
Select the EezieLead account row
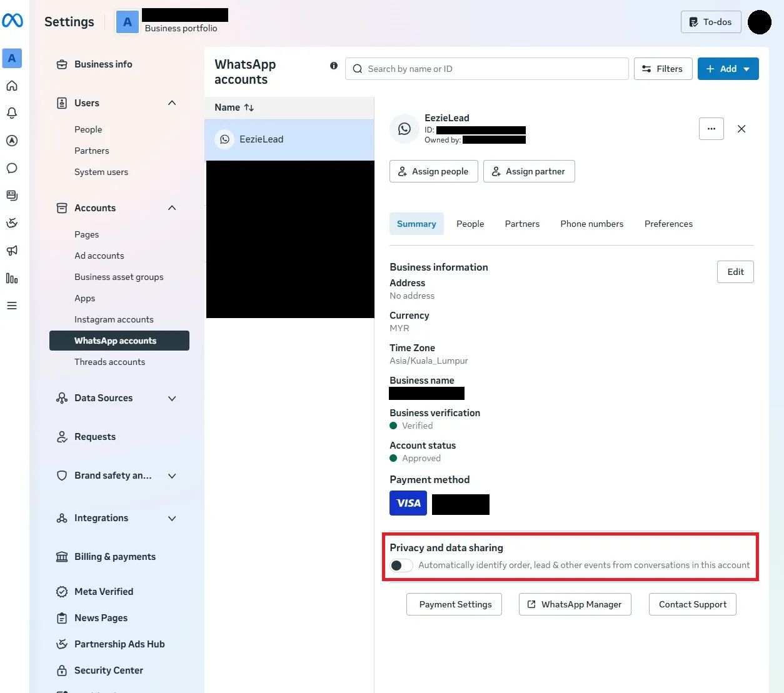click(x=289, y=139)
